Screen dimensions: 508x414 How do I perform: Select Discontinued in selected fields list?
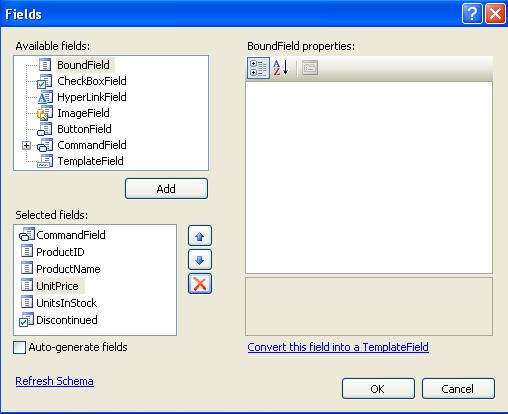(x=67, y=320)
